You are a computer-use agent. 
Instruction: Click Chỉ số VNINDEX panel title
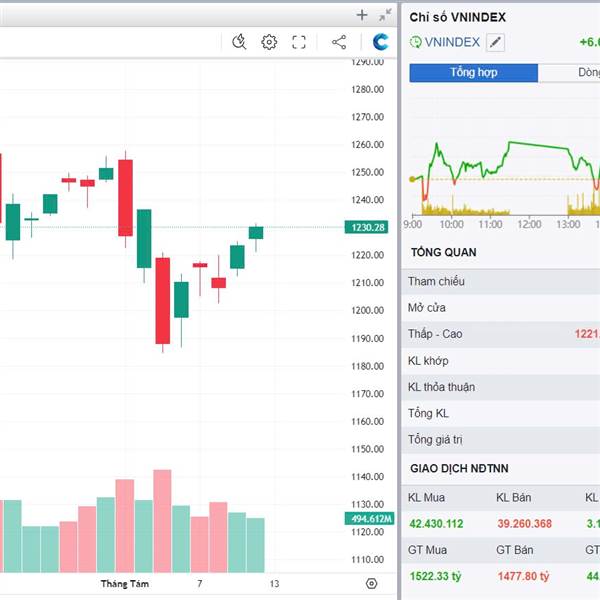[x=458, y=17]
